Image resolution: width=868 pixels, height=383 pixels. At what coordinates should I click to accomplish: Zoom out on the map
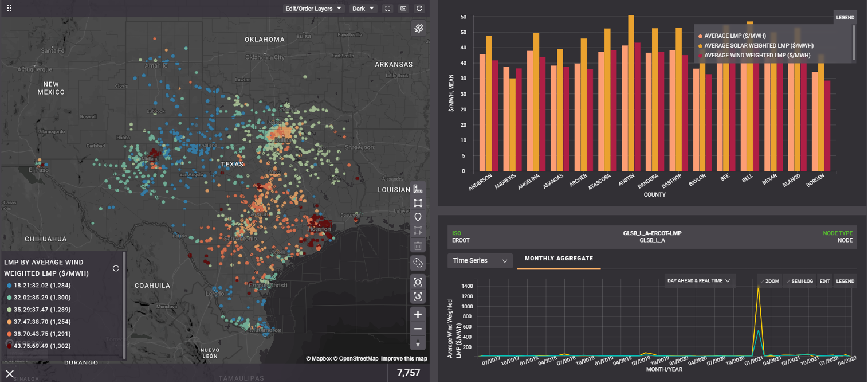coord(418,329)
